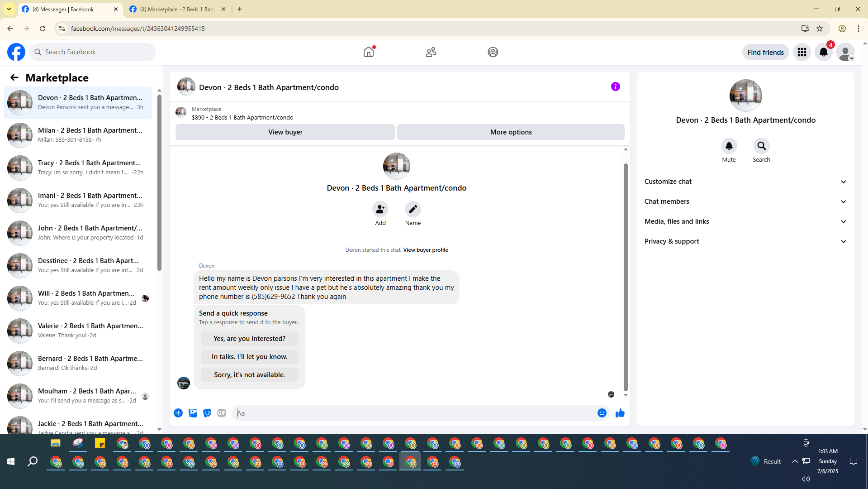Show hidden system tray icons

click(795, 461)
